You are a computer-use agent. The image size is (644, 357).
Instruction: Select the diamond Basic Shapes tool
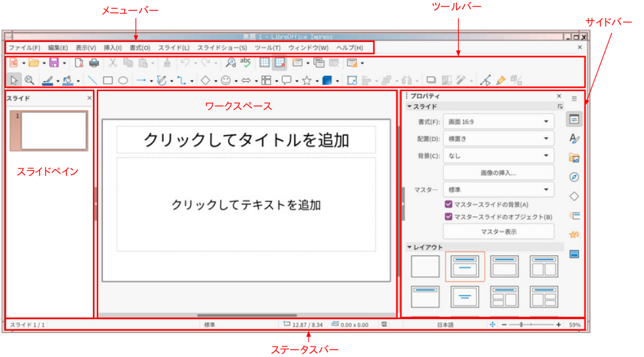pos(205,80)
